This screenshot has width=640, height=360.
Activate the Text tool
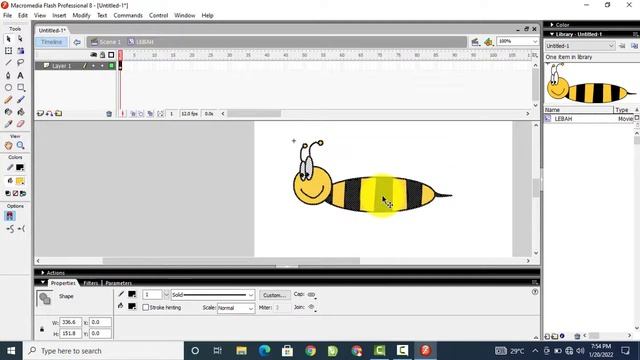tap(20, 76)
